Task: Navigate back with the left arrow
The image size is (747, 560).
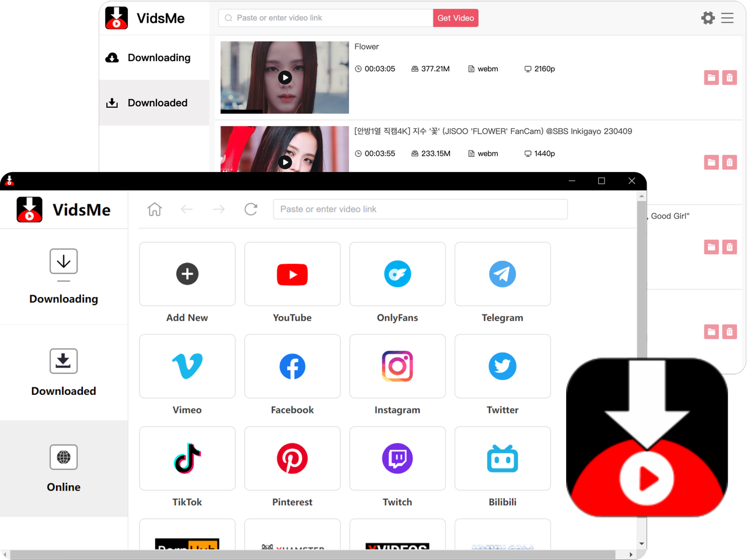Action: point(187,209)
